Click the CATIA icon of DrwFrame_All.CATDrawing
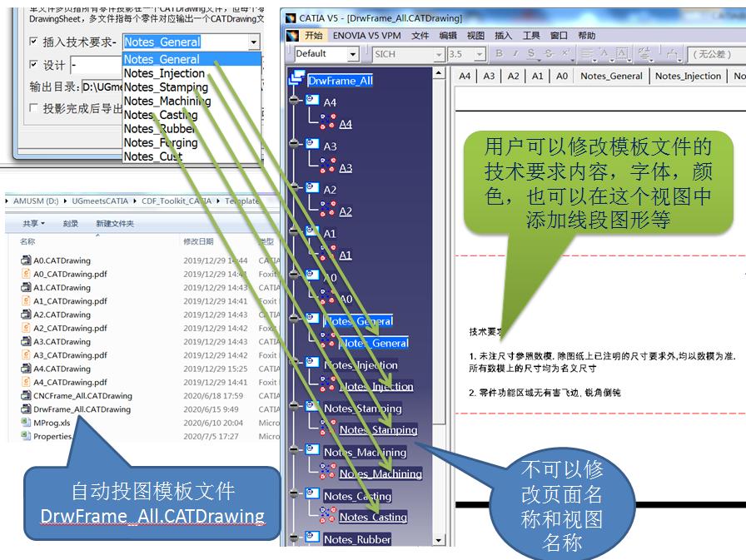This screenshot has width=746, height=560. pos(27,409)
